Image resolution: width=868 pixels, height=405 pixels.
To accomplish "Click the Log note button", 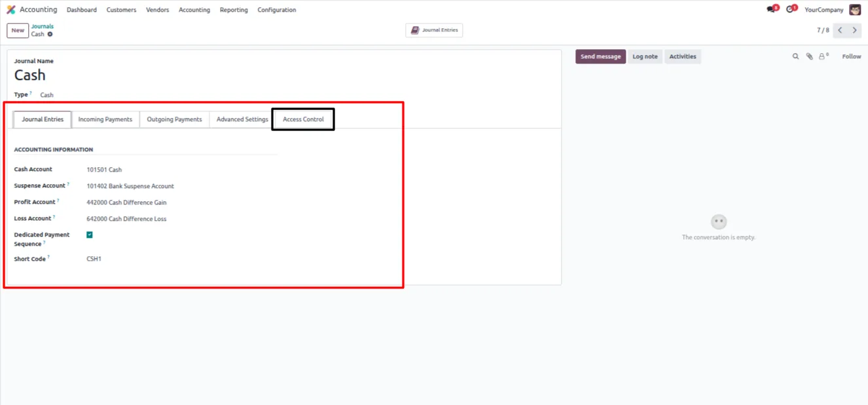I will tap(645, 56).
